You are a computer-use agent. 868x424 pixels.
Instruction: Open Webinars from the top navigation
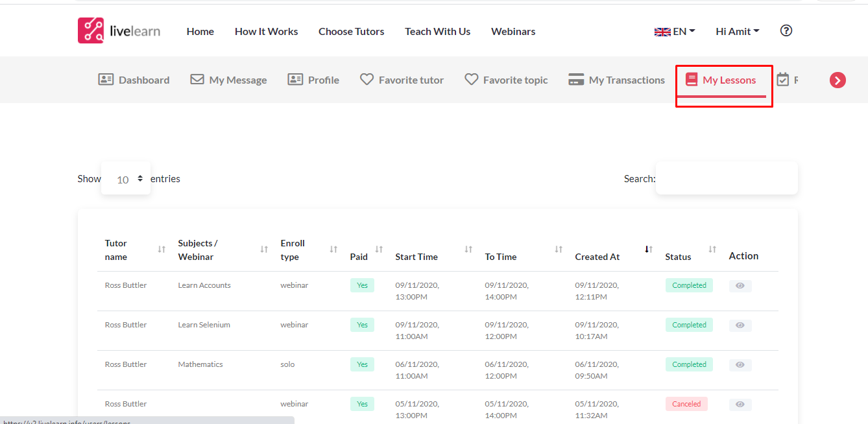(513, 31)
